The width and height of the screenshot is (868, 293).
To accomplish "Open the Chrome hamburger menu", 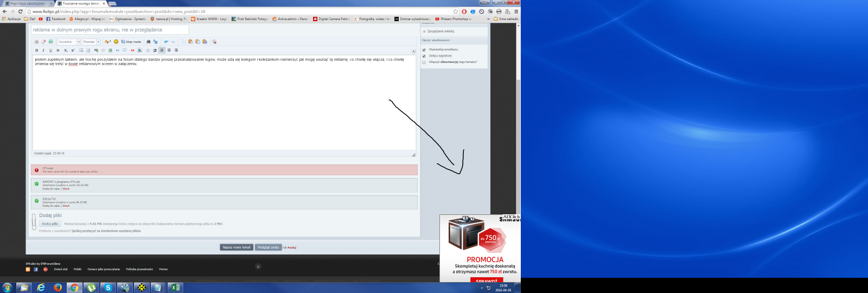I will [516, 11].
